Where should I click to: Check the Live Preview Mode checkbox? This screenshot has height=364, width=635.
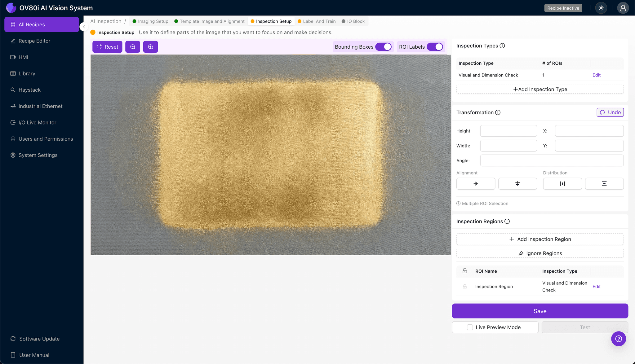[470, 327]
